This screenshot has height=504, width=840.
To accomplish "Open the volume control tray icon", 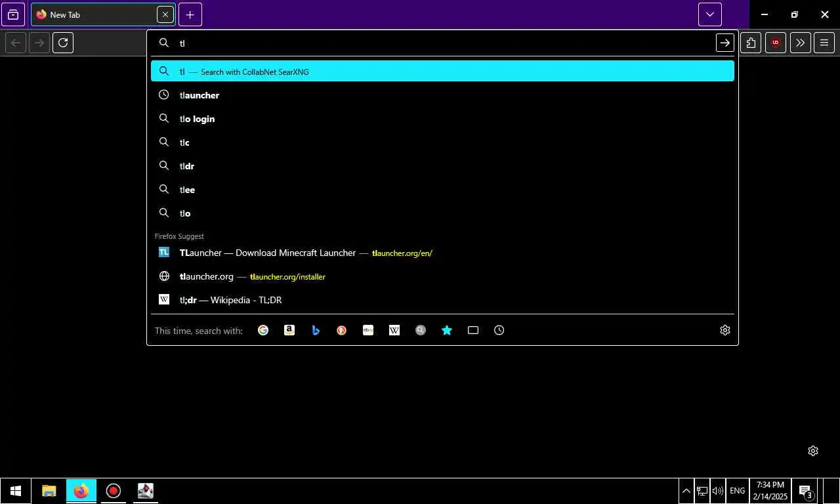I will click(718, 491).
